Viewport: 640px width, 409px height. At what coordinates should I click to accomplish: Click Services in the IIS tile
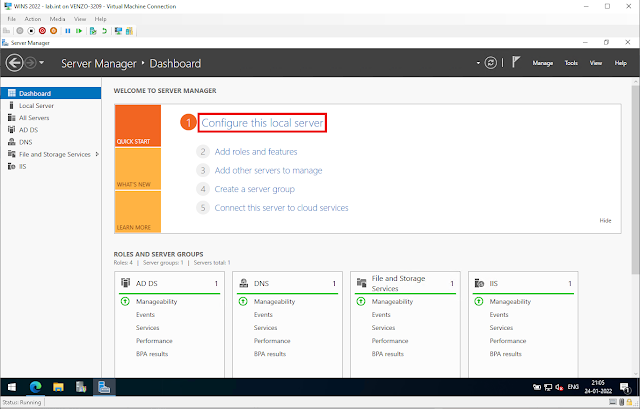tap(501, 327)
